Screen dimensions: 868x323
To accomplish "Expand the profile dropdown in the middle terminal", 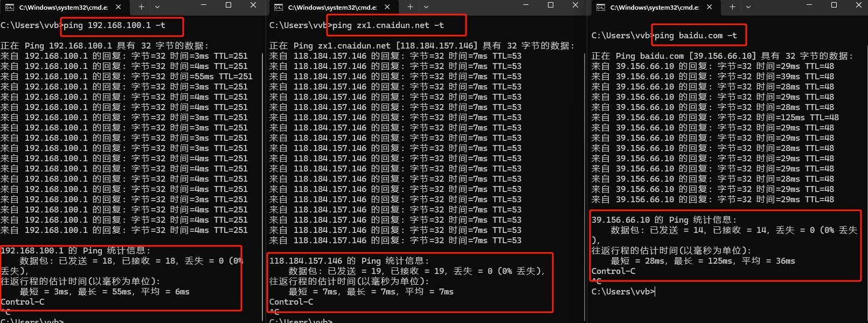I will 426,7.
